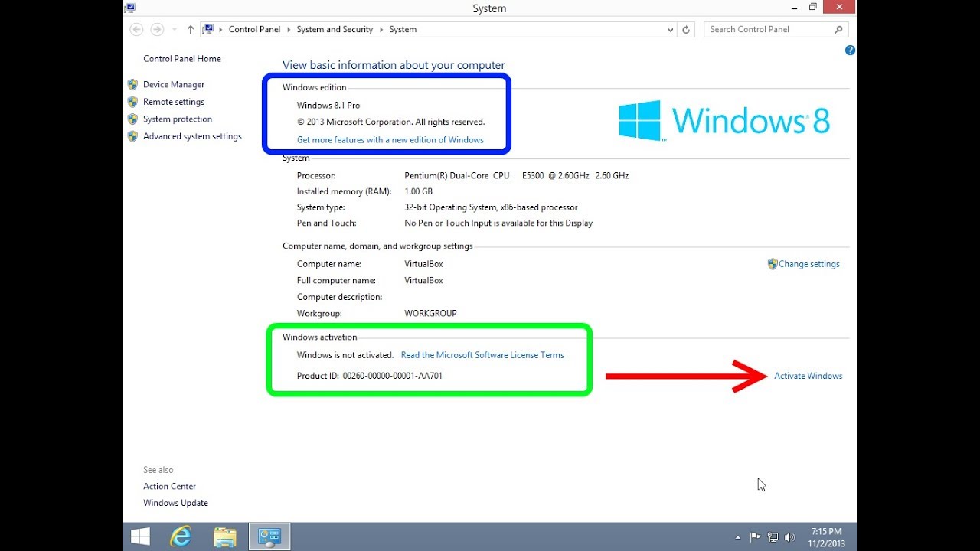This screenshot has height=551, width=980.
Task: Go up one level with the Up arrow
Action: [x=191, y=29]
